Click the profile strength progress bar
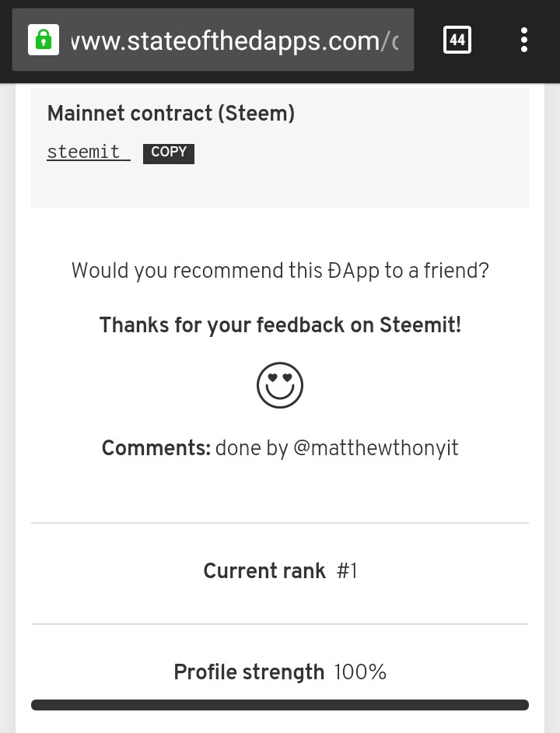Image resolution: width=560 pixels, height=733 pixels. coord(279,705)
